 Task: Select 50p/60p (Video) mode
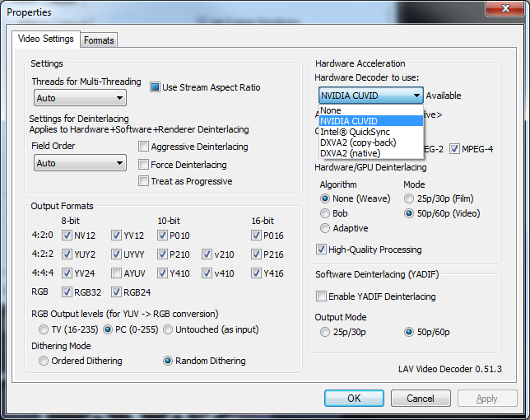coord(409,213)
